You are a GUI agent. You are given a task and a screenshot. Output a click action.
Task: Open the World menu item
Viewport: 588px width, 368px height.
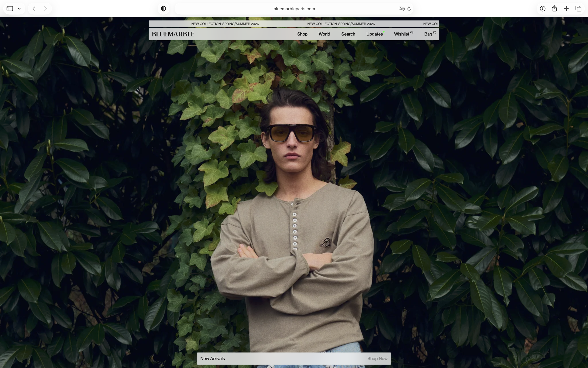pyautogui.click(x=324, y=34)
